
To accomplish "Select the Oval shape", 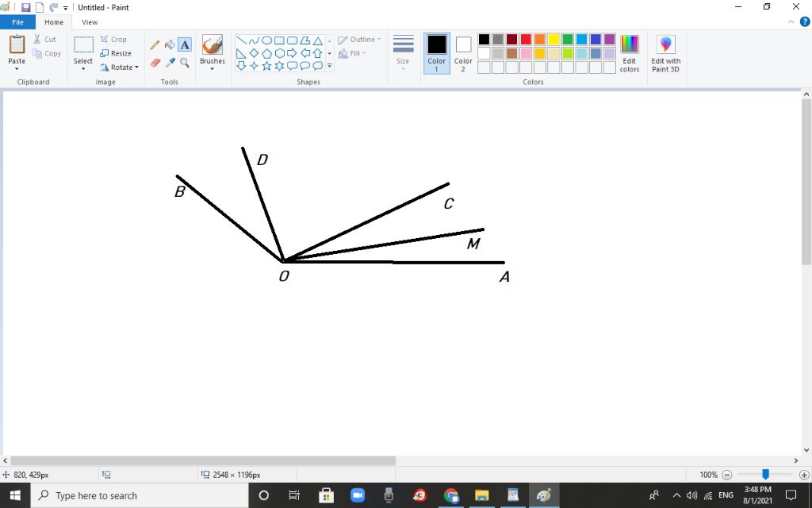I will click(x=266, y=40).
